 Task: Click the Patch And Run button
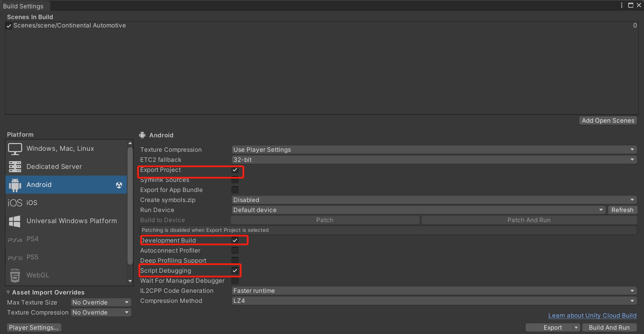tap(529, 220)
